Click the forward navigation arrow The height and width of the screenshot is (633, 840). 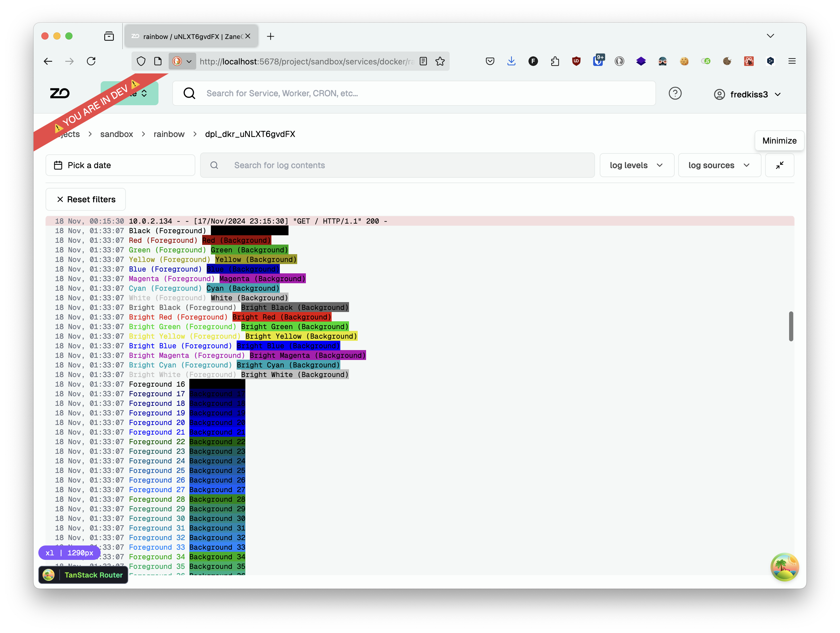click(x=70, y=61)
